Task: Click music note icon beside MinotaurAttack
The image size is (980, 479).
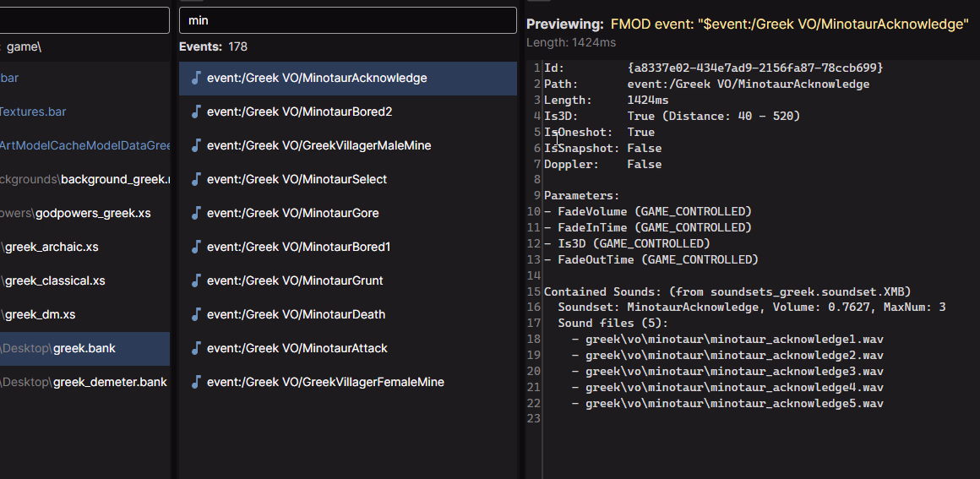Action: click(197, 348)
